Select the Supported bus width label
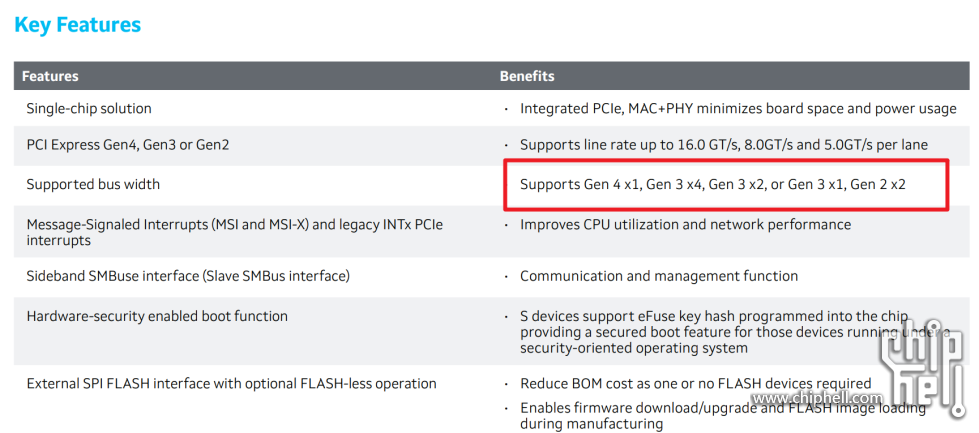The image size is (979, 433). click(93, 184)
